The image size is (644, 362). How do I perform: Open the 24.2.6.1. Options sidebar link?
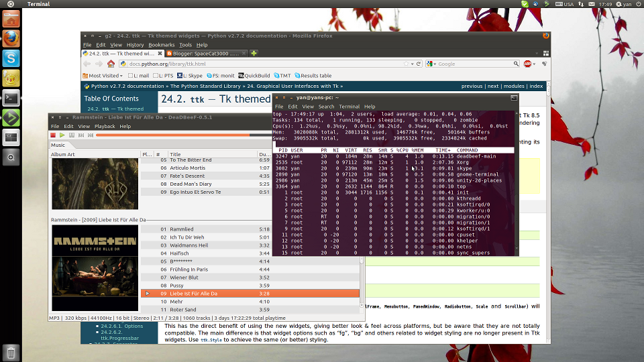point(122,326)
